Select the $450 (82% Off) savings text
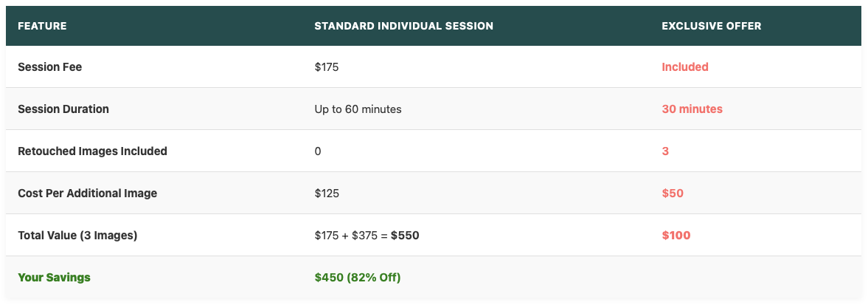The height and width of the screenshot is (308, 868). point(358,278)
